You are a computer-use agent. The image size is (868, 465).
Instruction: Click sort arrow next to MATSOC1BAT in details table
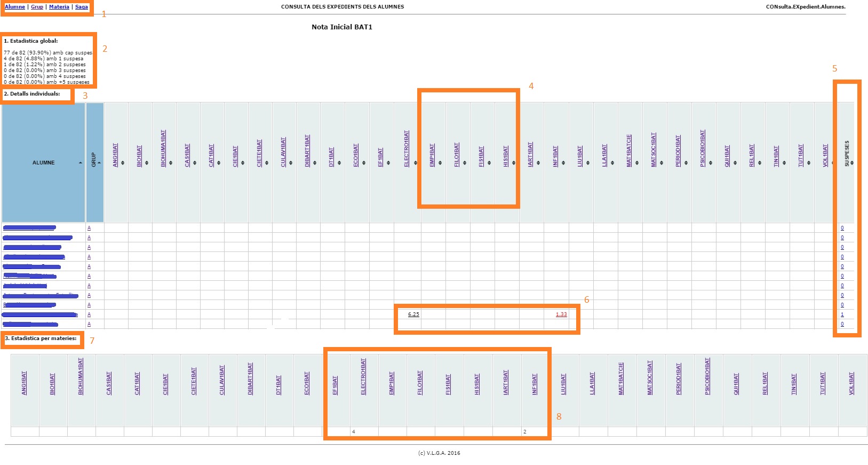(x=662, y=163)
